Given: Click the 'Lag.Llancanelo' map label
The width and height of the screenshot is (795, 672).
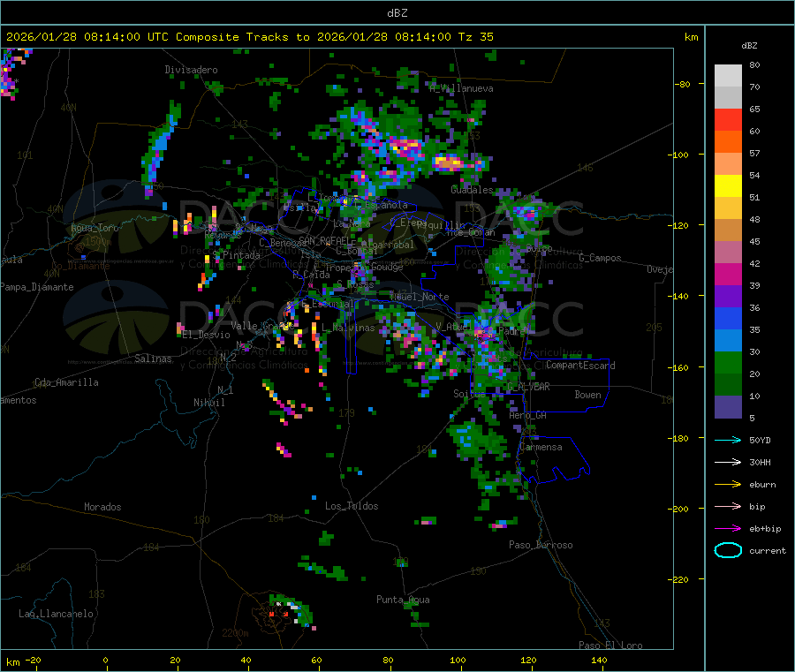Looking at the screenshot, I should pos(56,614).
